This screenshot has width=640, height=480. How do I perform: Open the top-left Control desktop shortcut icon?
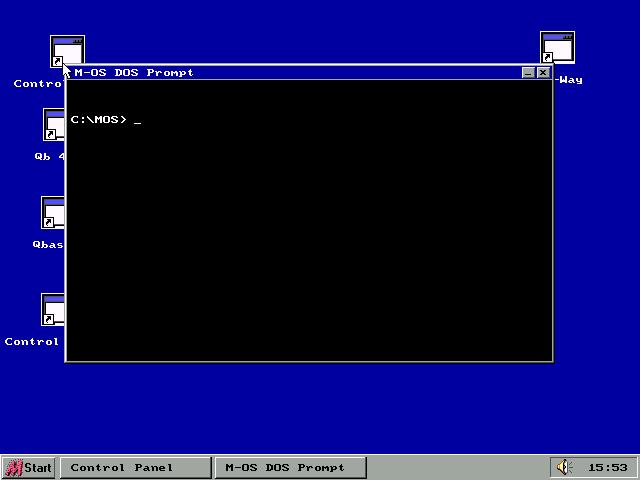tap(66, 50)
